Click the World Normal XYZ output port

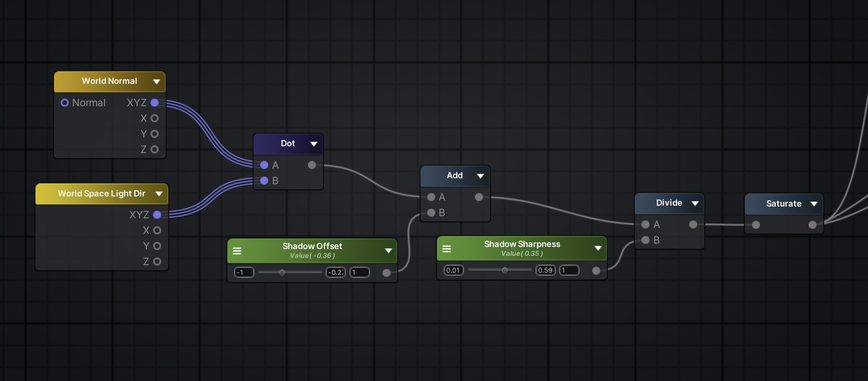(x=155, y=103)
